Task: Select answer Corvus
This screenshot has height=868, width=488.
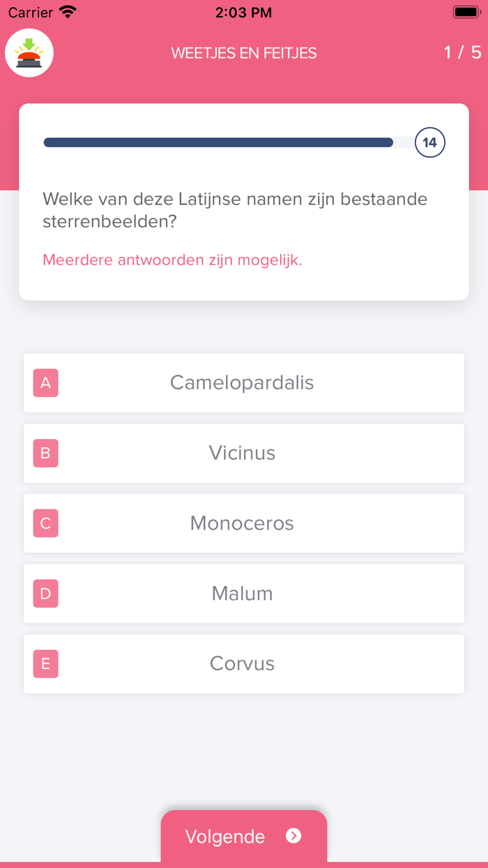Action: click(x=242, y=664)
